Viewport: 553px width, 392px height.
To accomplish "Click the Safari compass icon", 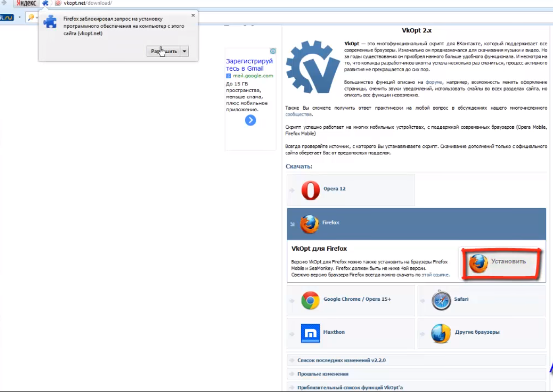I will [441, 300].
